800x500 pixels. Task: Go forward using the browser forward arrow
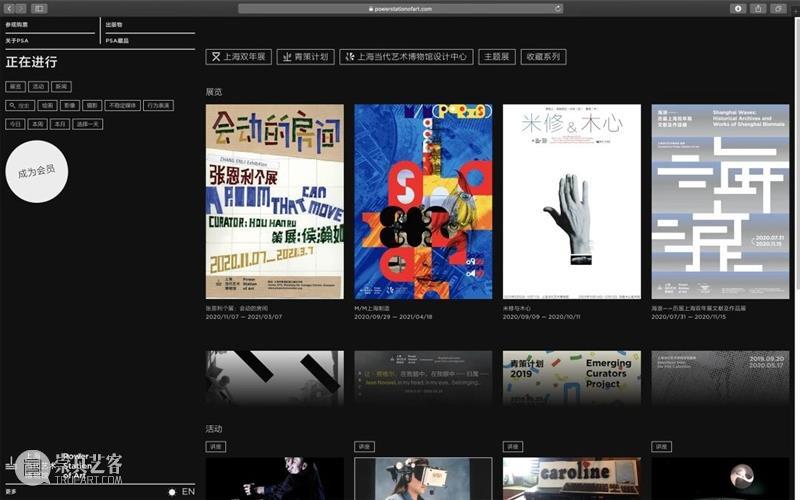click(20, 9)
